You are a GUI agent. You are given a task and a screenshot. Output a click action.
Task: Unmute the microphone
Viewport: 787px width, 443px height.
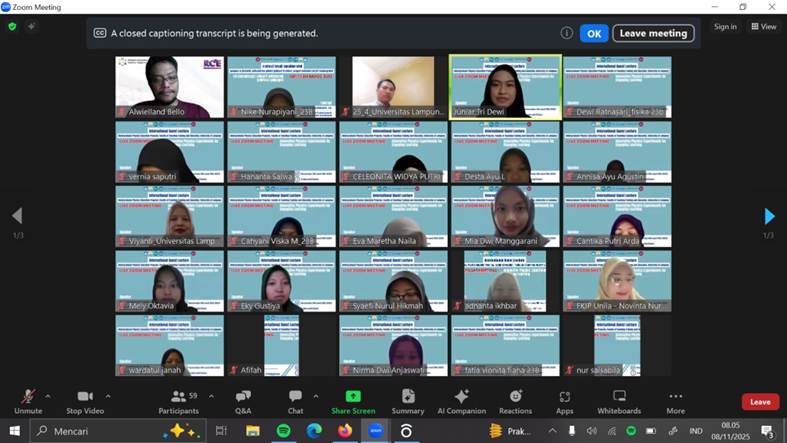(x=28, y=399)
